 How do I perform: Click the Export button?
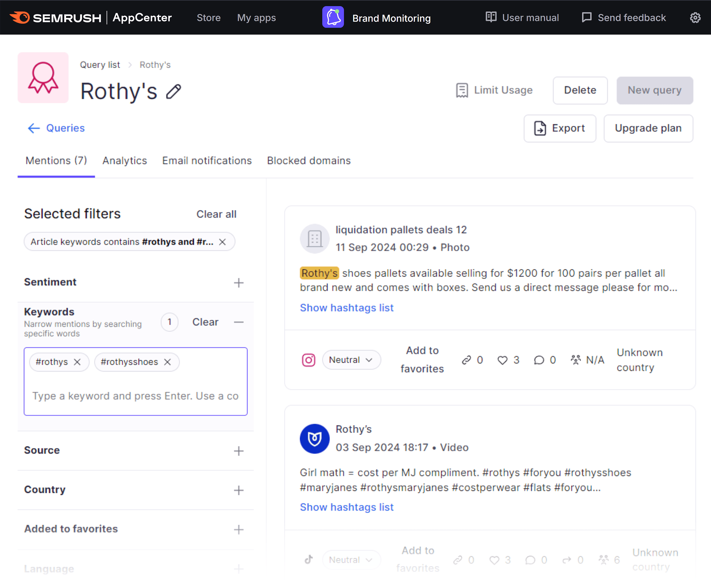coord(560,128)
